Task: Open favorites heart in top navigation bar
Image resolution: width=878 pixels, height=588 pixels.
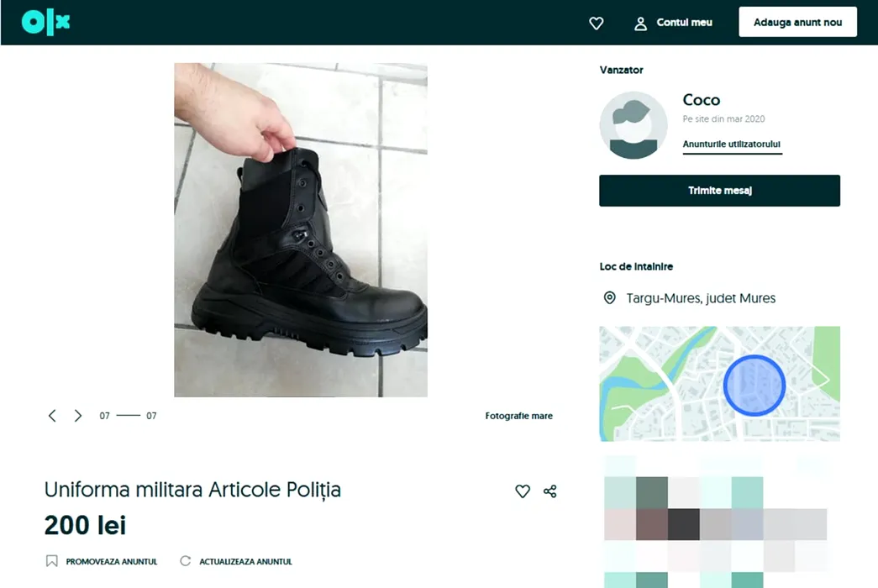Action: click(597, 23)
